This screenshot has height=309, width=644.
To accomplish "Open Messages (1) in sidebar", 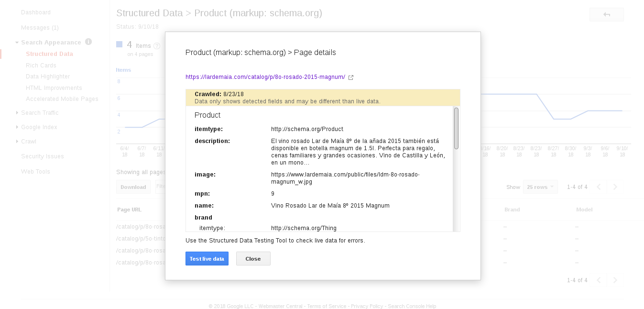I will pyautogui.click(x=40, y=28).
